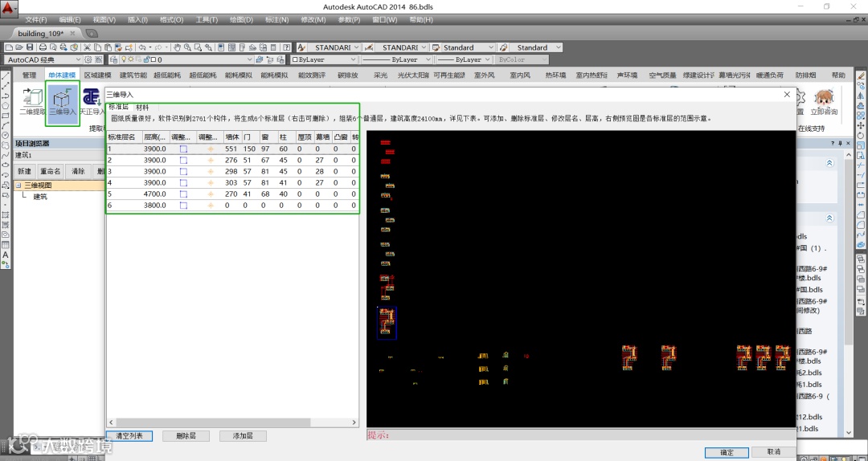
Task: Click the 确定 button
Action: click(727, 452)
